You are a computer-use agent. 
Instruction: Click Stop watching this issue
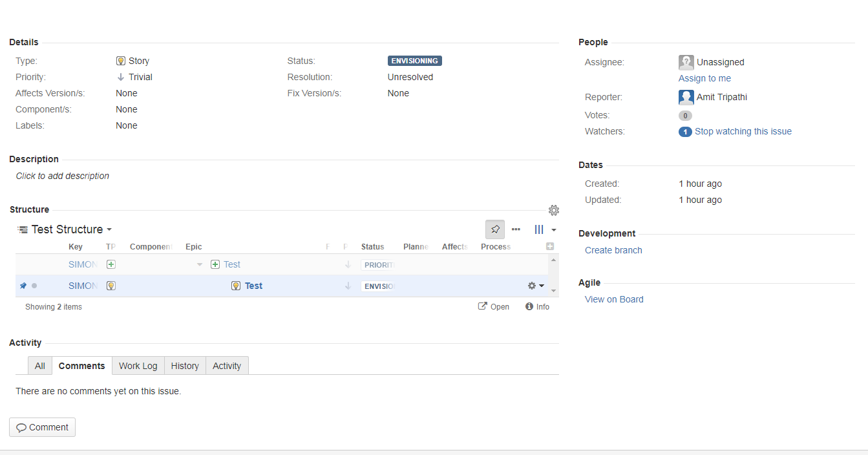click(x=743, y=131)
